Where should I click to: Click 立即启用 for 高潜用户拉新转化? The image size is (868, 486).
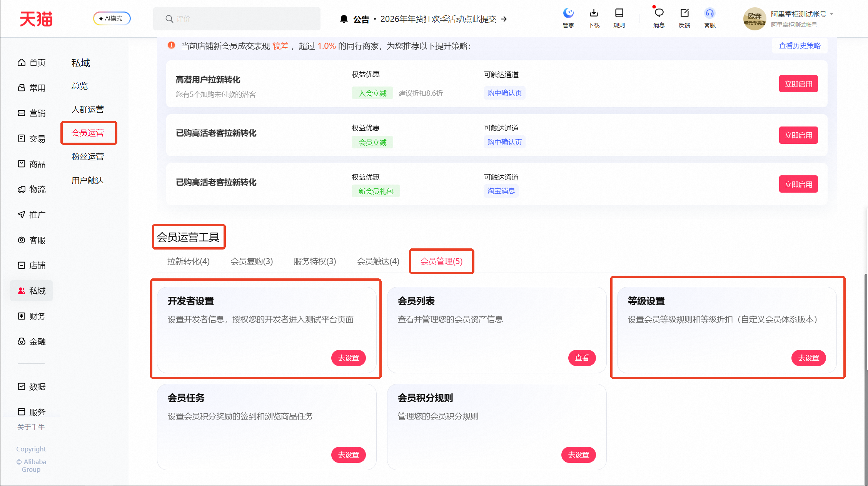pos(798,84)
